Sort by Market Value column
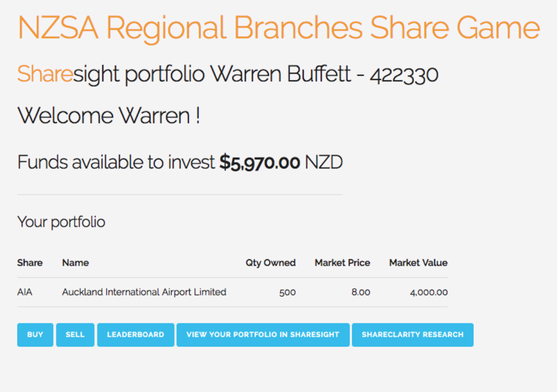This screenshot has width=557, height=392. click(418, 263)
